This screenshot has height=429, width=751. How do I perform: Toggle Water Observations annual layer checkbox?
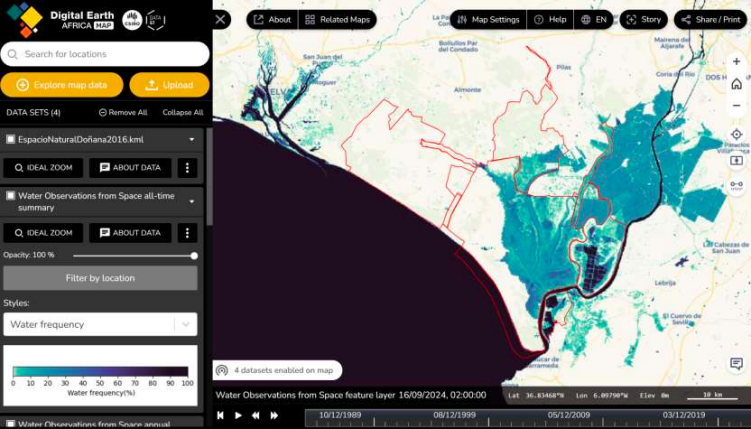11,424
